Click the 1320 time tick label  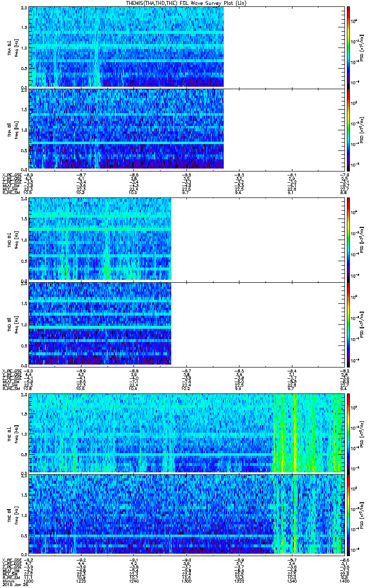(239, 580)
